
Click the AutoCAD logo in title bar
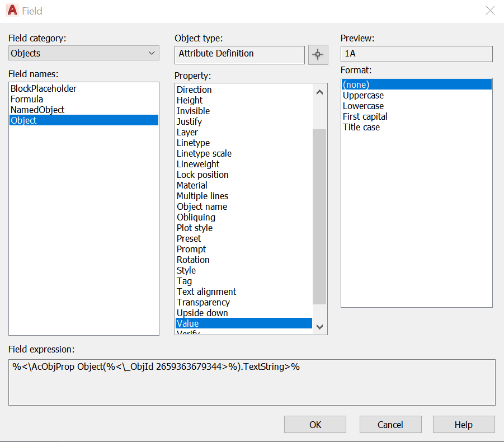pyautogui.click(x=12, y=10)
